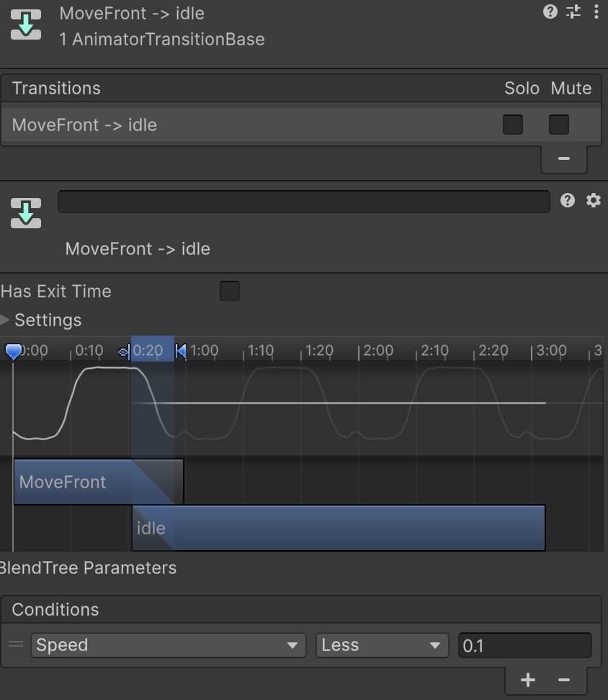This screenshot has height=700, width=608.
Task: Select the MoveFront -> idle row in Transitions list
Action: coord(301,125)
